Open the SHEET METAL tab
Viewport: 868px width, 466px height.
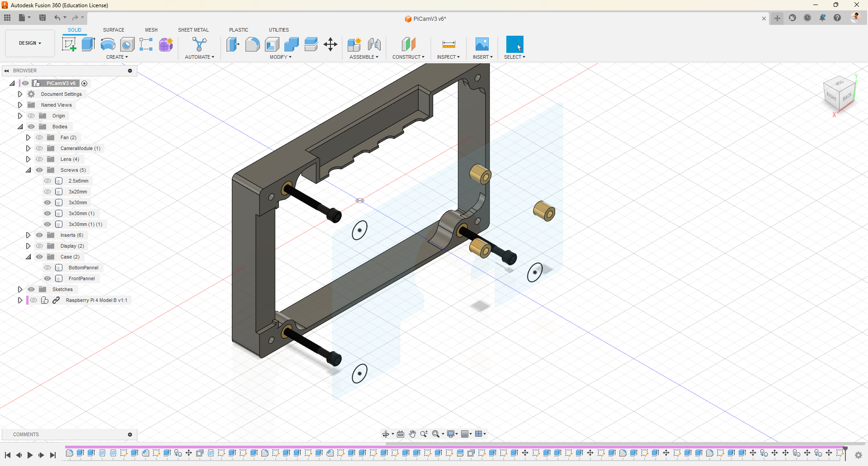(193, 30)
